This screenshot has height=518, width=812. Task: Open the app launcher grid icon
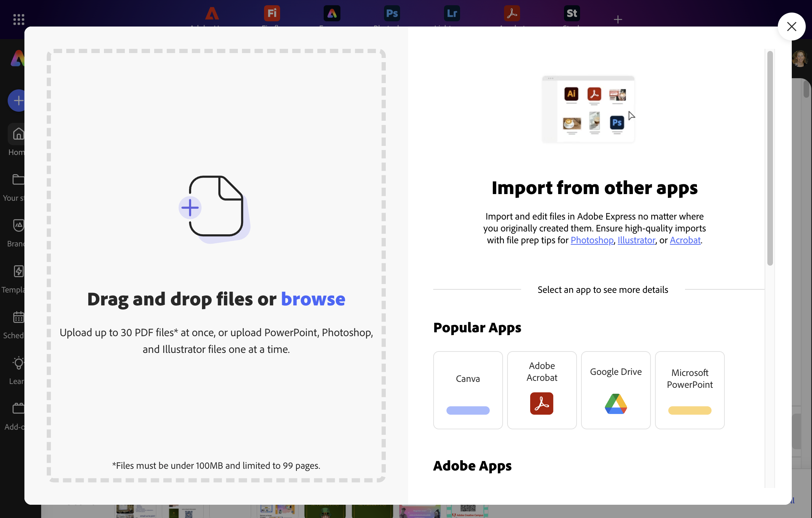pos(18,20)
